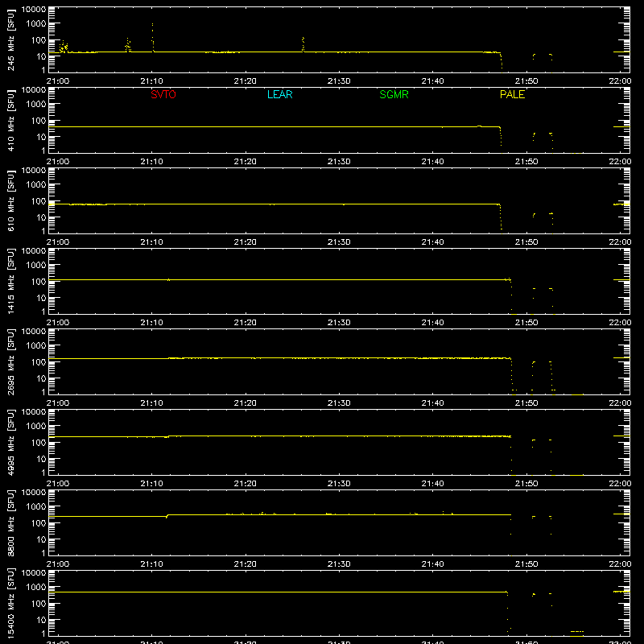This screenshot has width=644, height=644.
Task: Click the tall 21:10 spike in 245 MHz plot
Action: [x=153, y=37]
